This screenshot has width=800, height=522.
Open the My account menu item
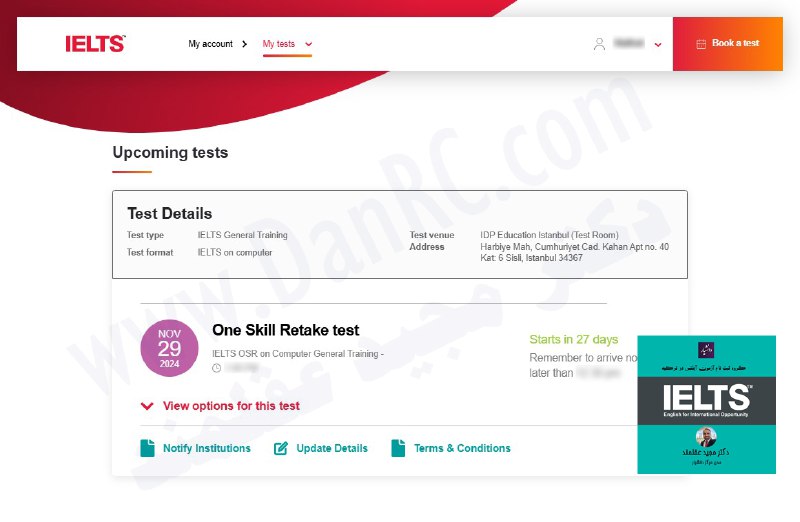coord(210,44)
